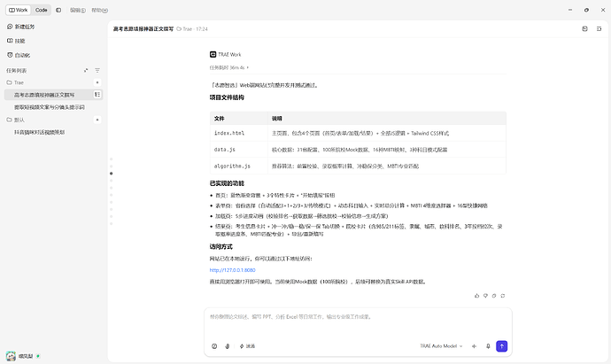Open the filter icon in the 任务列表 header

pyautogui.click(x=97, y=71)
